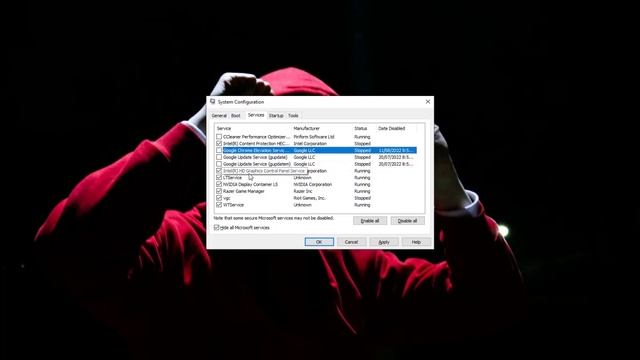Toggle Hide all Microsoft services checkbox

217,227
